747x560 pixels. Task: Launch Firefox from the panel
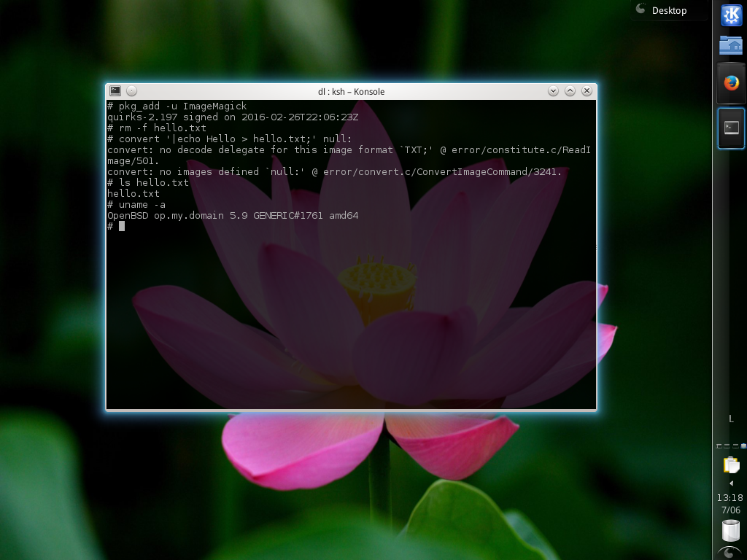point(731,82)
